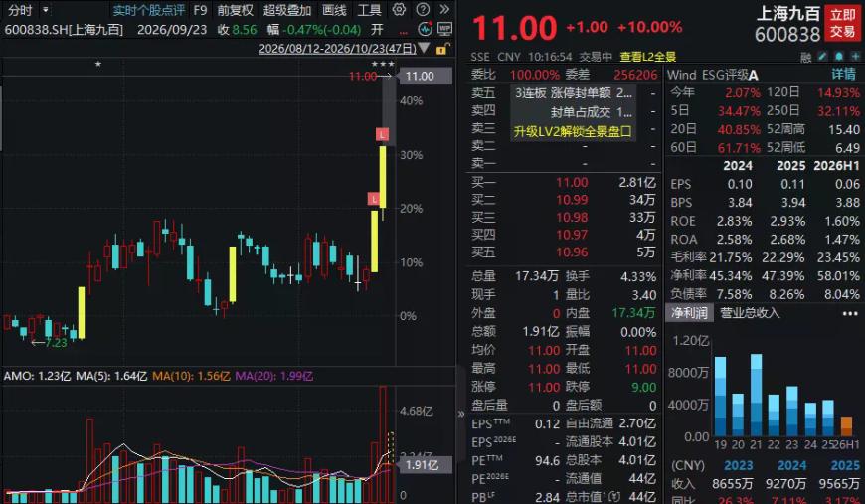Click the AMO 1.23亿 indicator label
This screenshot has width=865, height=504.
[37, 376]
